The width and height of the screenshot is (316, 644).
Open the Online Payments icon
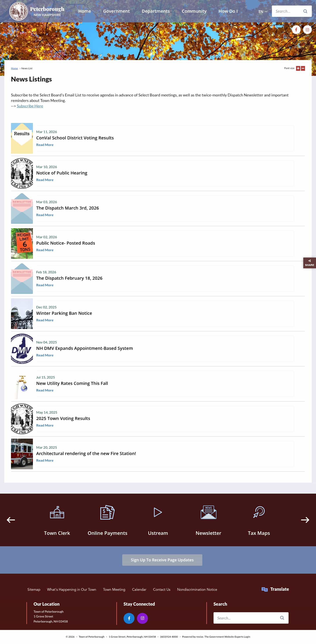pos(107,512)
